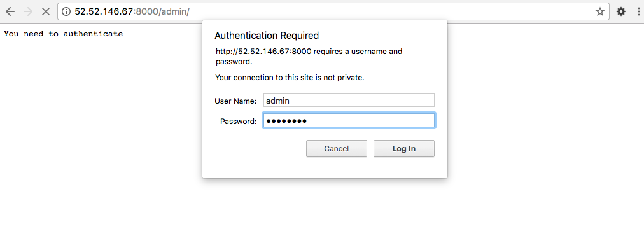This screenshot has height=250, width=644.
Task: Click the :8000 port in the address bar
Action: click(x=146, y=11)
